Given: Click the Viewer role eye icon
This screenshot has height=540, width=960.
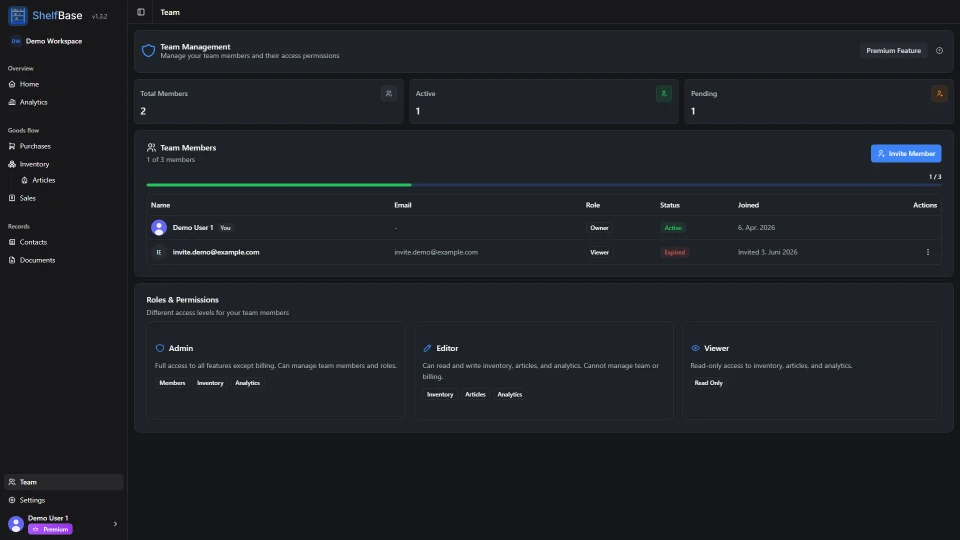Looking at the screenshot, I should coord(696,348).
